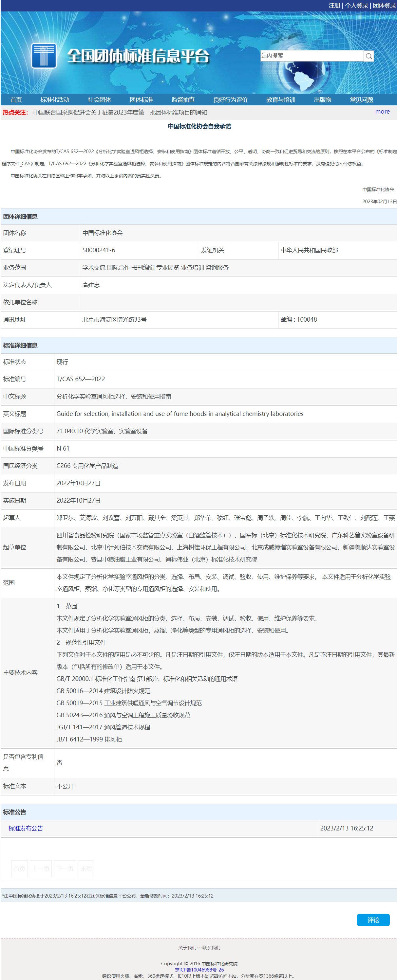Open the 联系我们 footer link
Image resolution: width=397 pixels, height=980 pixels.
click(211, 947)
